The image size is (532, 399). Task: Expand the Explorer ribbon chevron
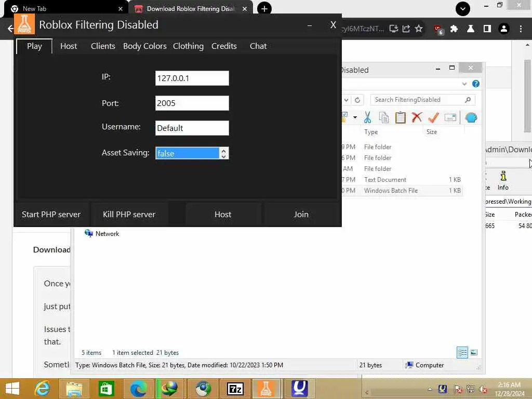(464, 84)
